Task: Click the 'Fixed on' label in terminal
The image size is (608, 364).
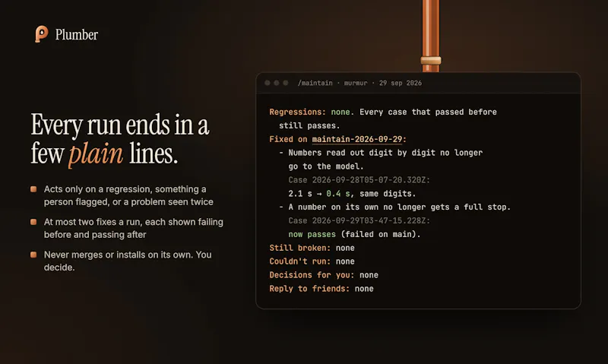Action: coord(288,139)
